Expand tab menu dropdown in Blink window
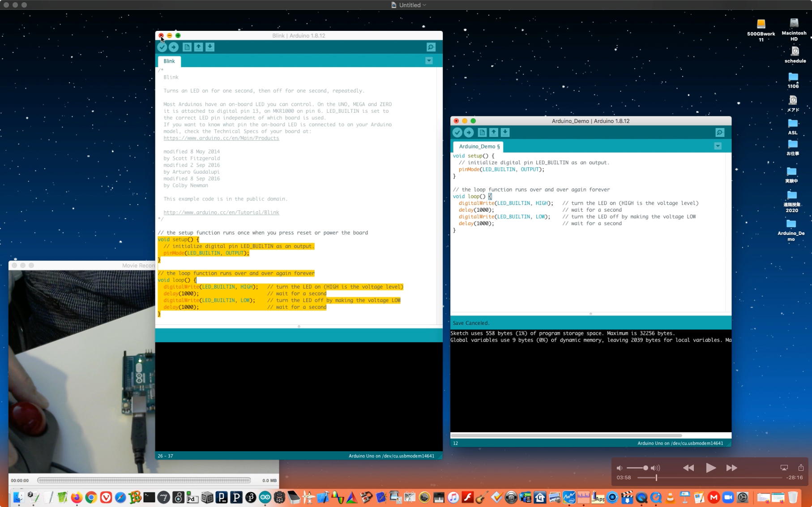The width and height of the screenshot is (812, 507). (429, 61)
